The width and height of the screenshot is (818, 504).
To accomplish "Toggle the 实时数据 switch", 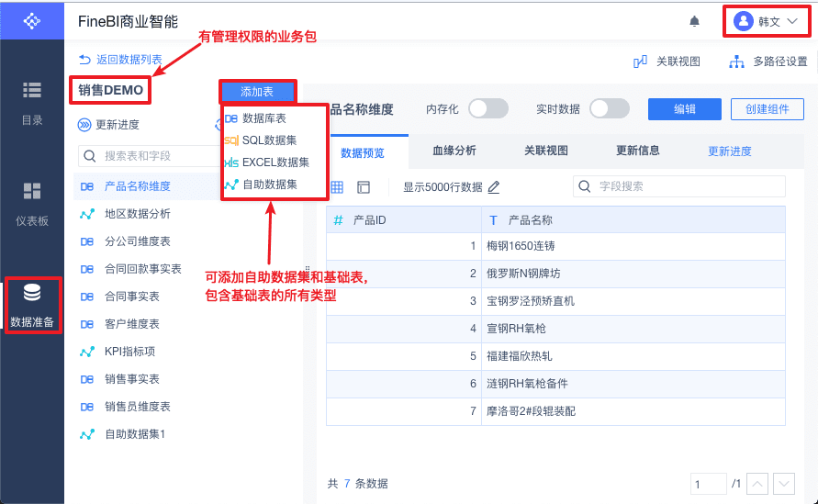I will click(610, 109).
